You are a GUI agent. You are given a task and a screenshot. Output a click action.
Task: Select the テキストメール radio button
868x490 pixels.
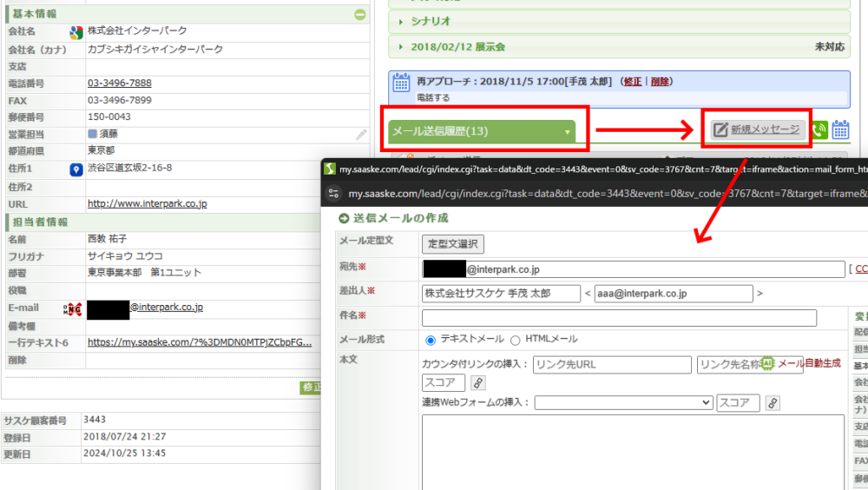(x=431, y=340)
